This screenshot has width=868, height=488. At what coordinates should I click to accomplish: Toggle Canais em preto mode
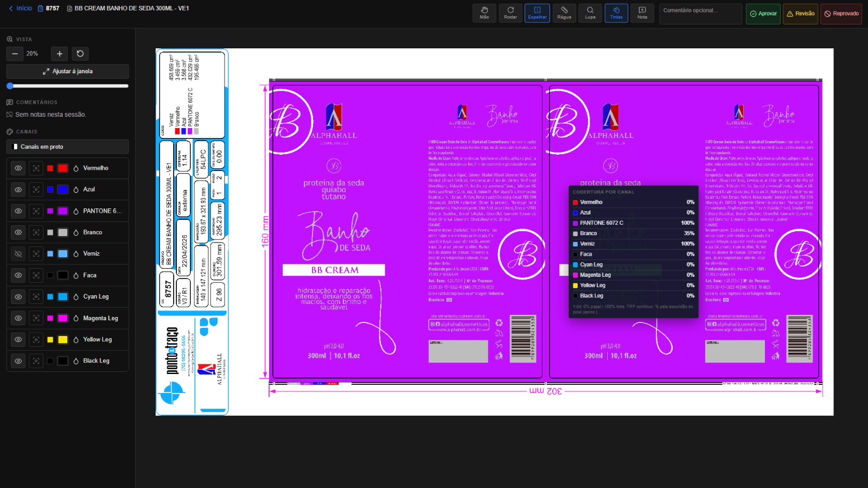(68, 147)
